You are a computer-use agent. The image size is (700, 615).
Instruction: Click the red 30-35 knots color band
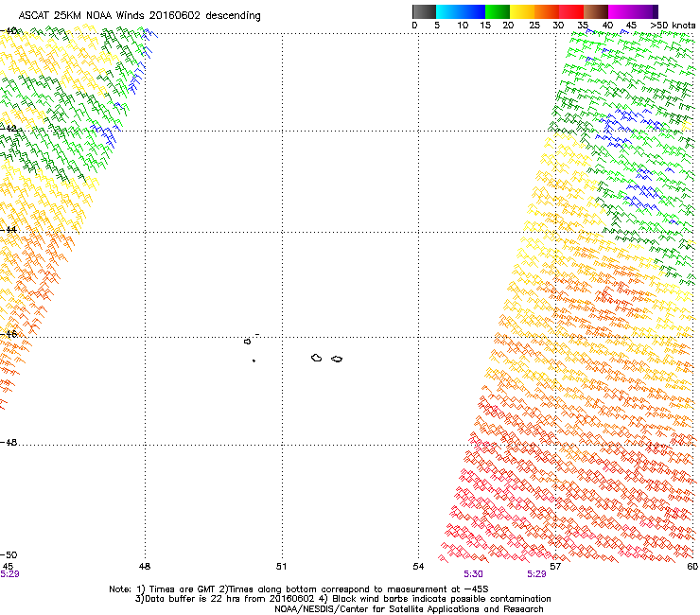click(571, 11)
